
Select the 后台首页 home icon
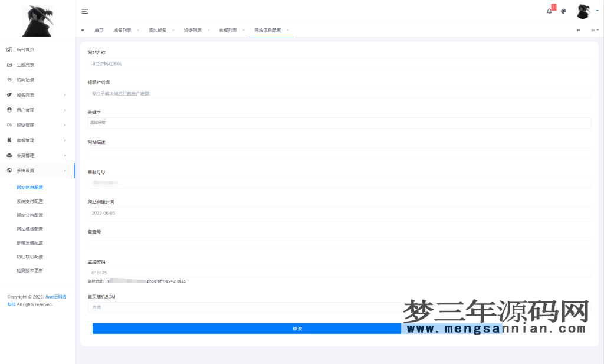(x=8, y=50)
